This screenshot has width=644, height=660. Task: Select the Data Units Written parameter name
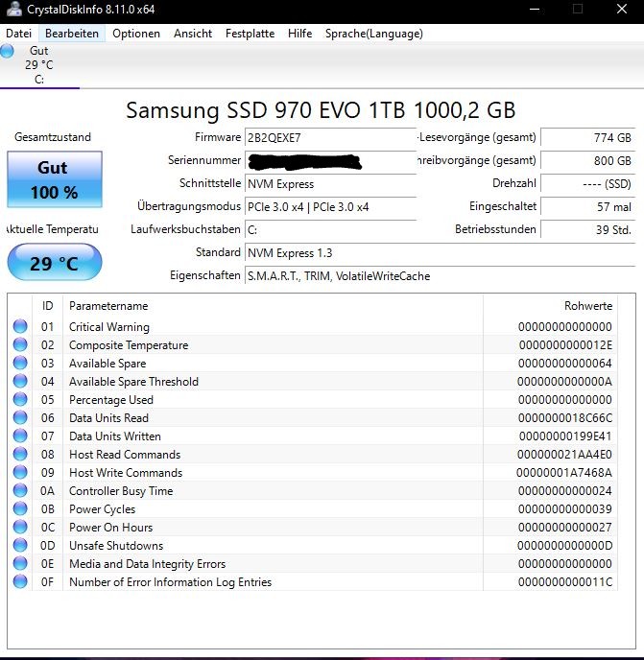(x=115, y=436)
